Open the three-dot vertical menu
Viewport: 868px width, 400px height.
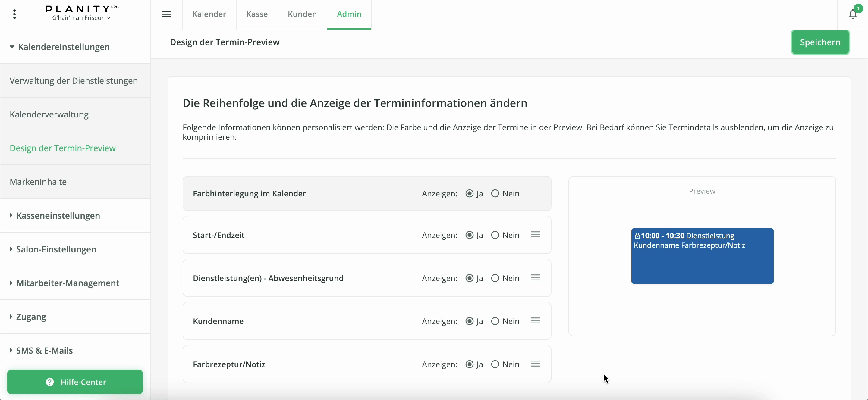[14, 14]
